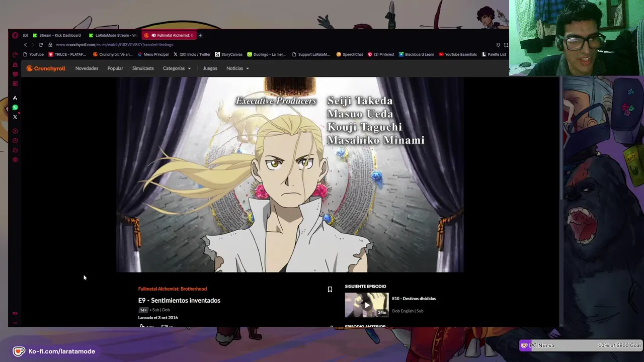Click the tab islands icon beside Opera logo
This screenshot has height=362, width=644.
click(x=25, y=35)
